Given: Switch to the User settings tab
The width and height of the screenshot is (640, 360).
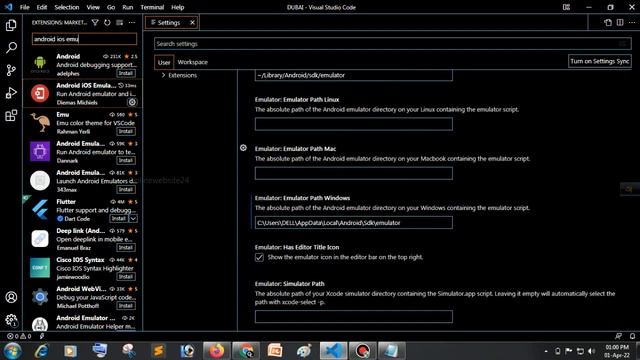Looking at the screenshot, I should tap(164, 62).
